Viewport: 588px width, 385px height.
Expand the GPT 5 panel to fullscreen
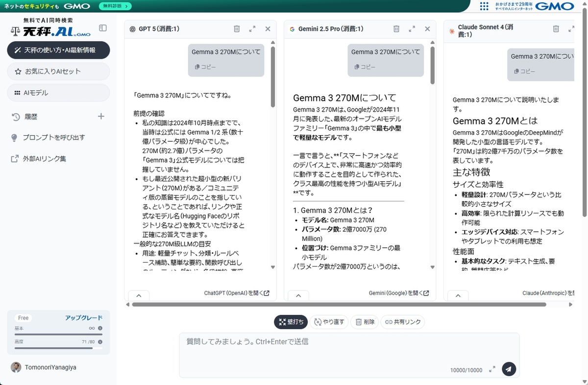click(x=252, y=29)
